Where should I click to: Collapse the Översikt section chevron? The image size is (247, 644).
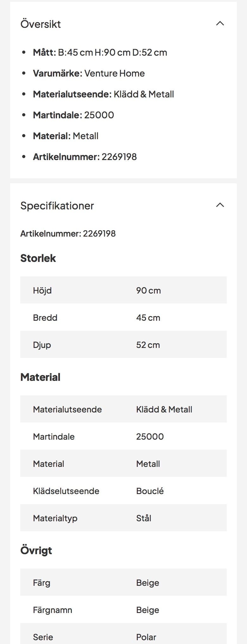(x=220, y=24)
